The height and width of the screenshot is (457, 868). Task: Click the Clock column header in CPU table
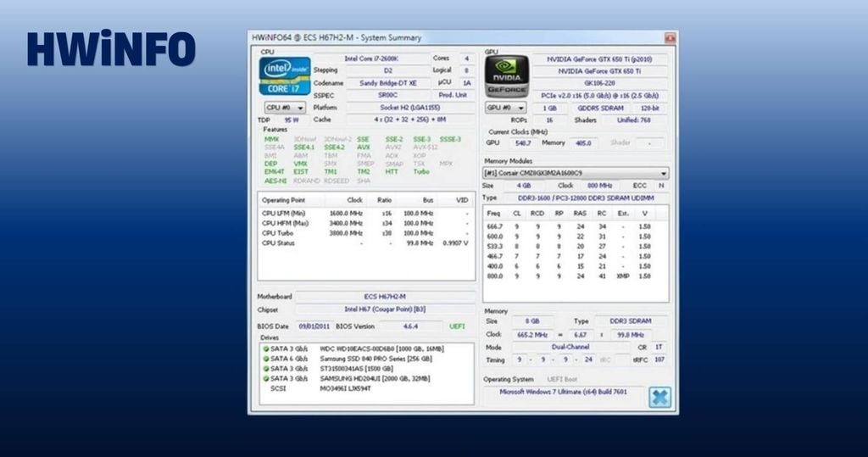(x=354, y=201)
